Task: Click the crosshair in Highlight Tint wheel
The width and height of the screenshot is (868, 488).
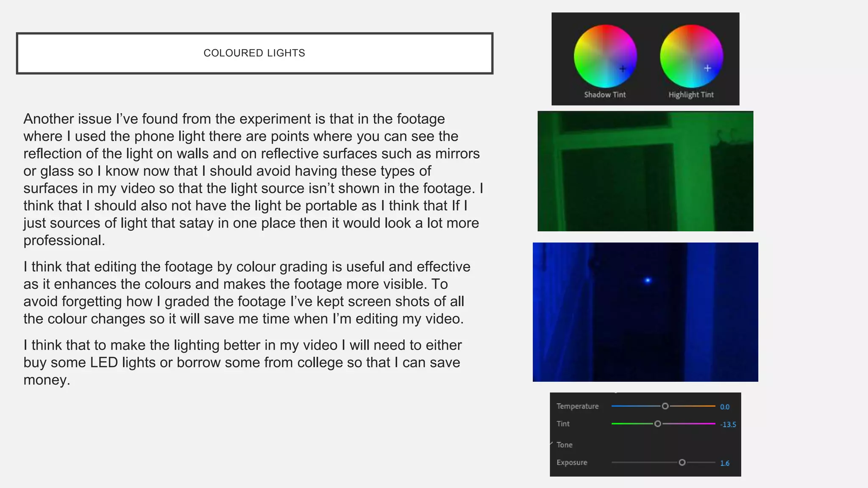Action: (707, 68)
